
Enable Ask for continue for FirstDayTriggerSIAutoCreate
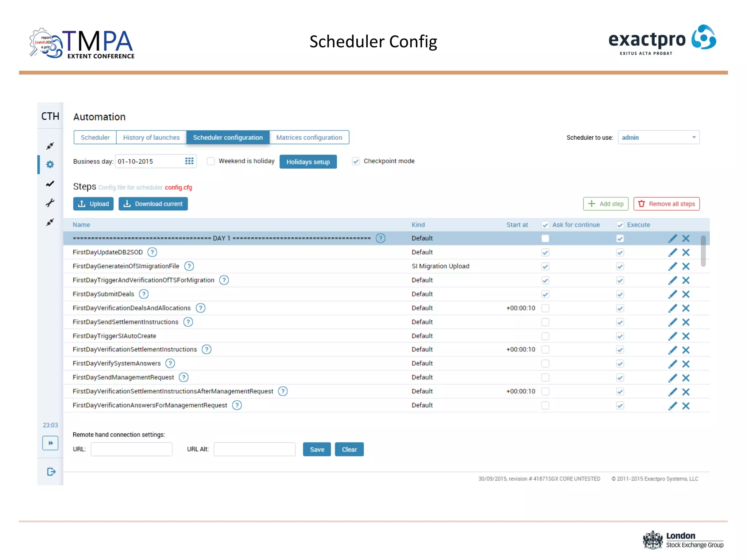click(545, 336)
